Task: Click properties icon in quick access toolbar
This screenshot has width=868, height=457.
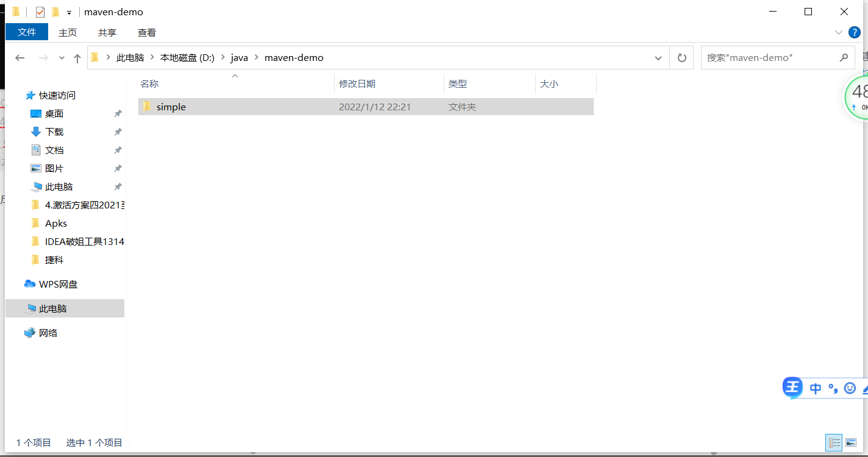Action: (x=40, y=12)
